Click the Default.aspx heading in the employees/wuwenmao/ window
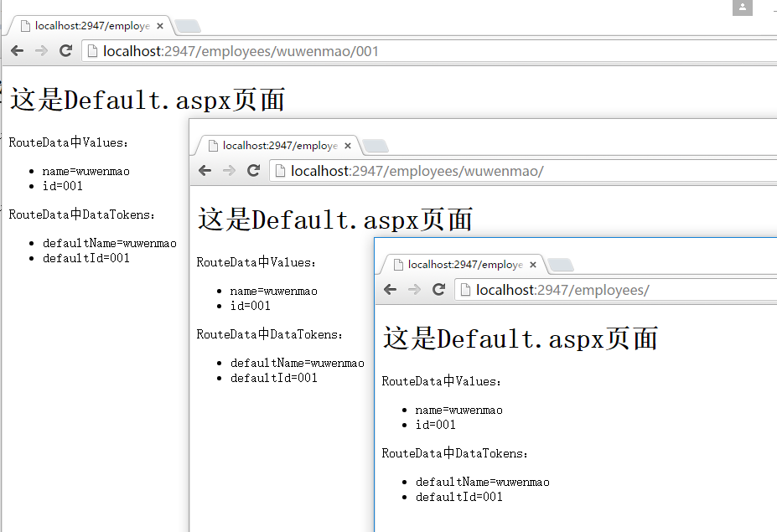Screen dimensions: 777x532 pyautogui.click(x=335, y=220)
